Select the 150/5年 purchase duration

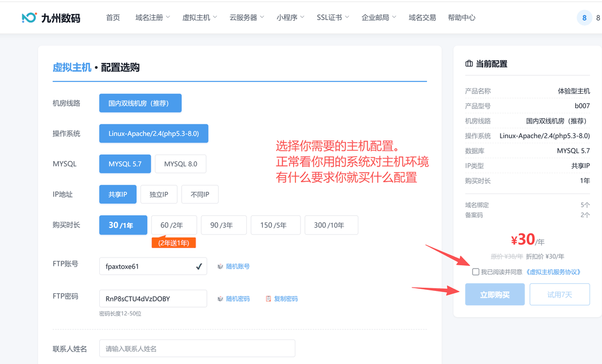pyautogui.click(x=276, y=225)
